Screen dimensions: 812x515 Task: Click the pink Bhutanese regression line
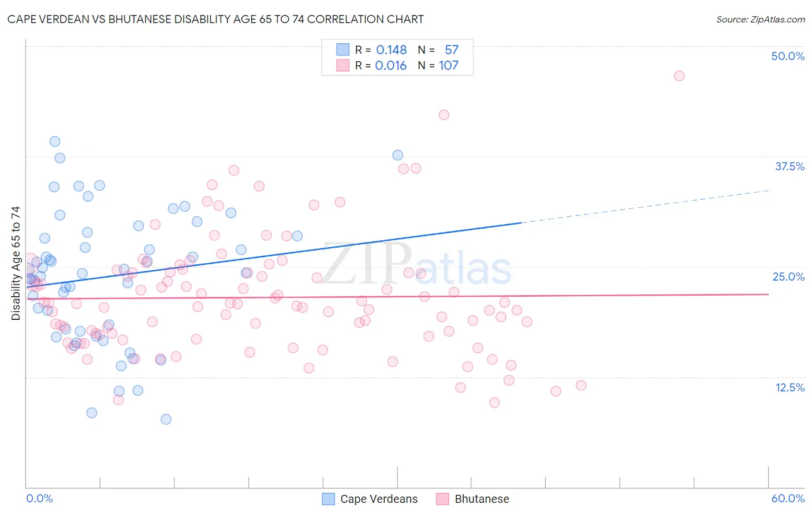(397, 297)
